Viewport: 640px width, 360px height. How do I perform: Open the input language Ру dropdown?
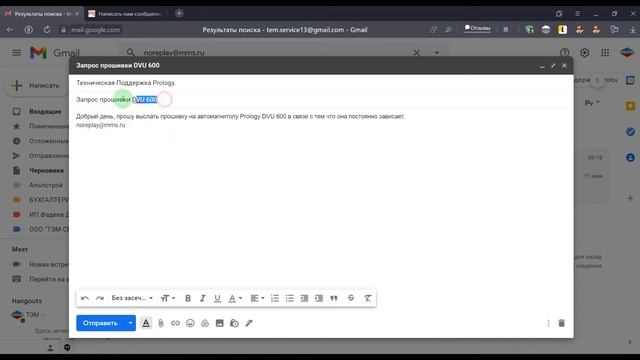pyautogui.click(x=592, y=103)
